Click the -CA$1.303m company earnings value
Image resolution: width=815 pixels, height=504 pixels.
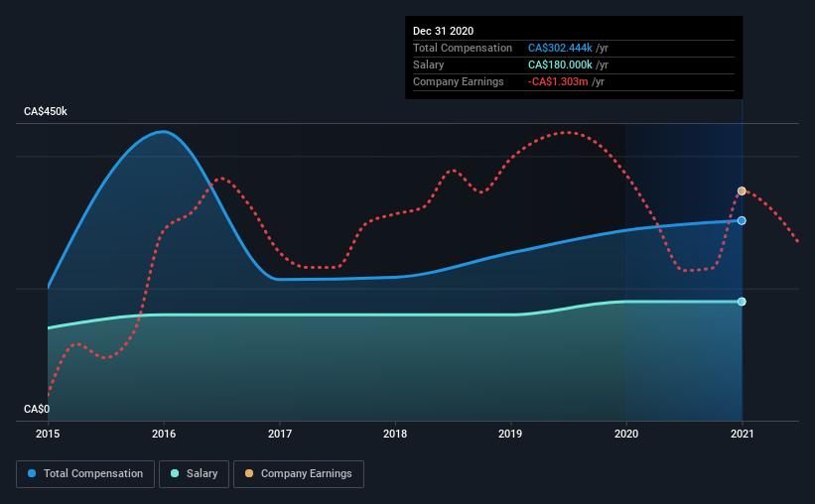click(x=558, y=81)
